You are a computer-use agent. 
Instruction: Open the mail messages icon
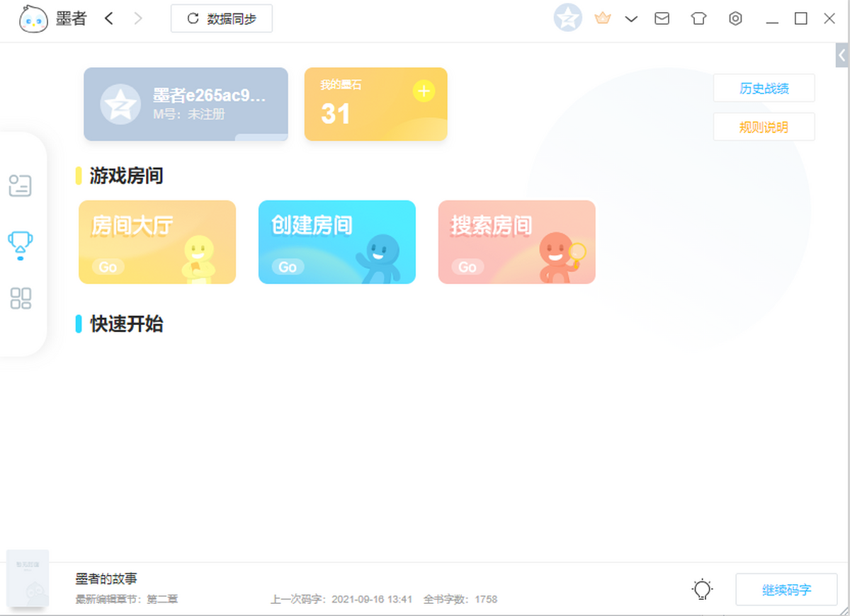pos(662,19)
